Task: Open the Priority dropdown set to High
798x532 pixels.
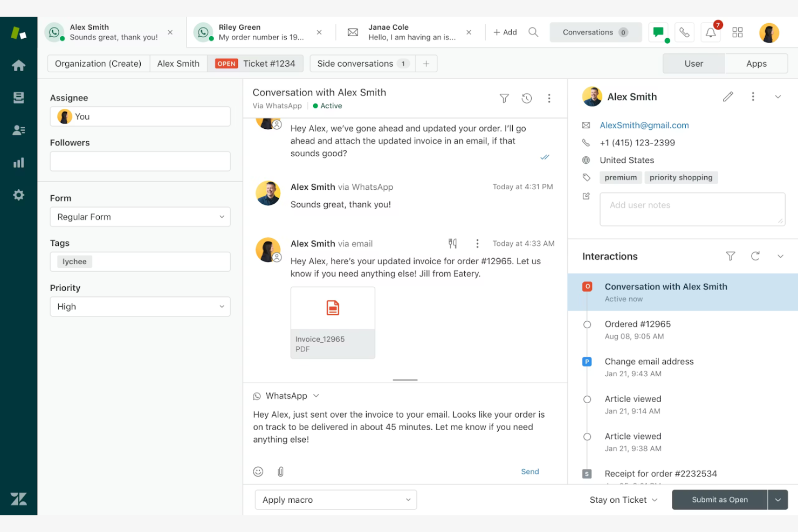Action: click(140, 306)
